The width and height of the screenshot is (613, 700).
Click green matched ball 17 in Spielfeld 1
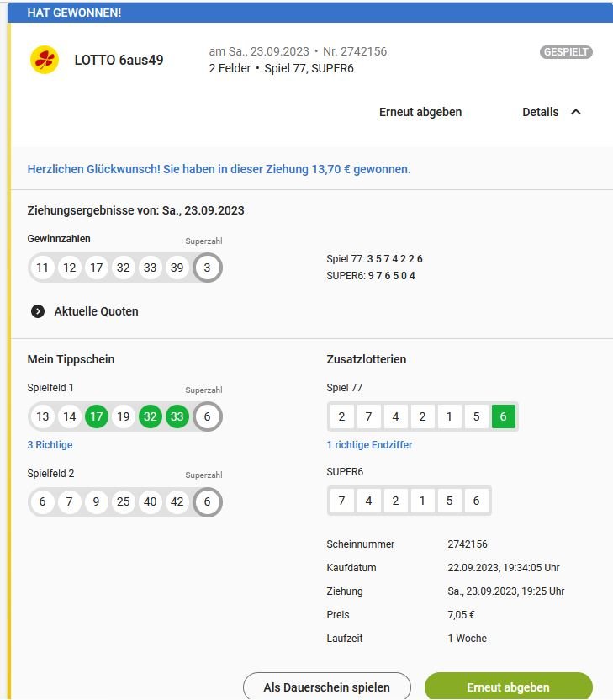[97, 416]
